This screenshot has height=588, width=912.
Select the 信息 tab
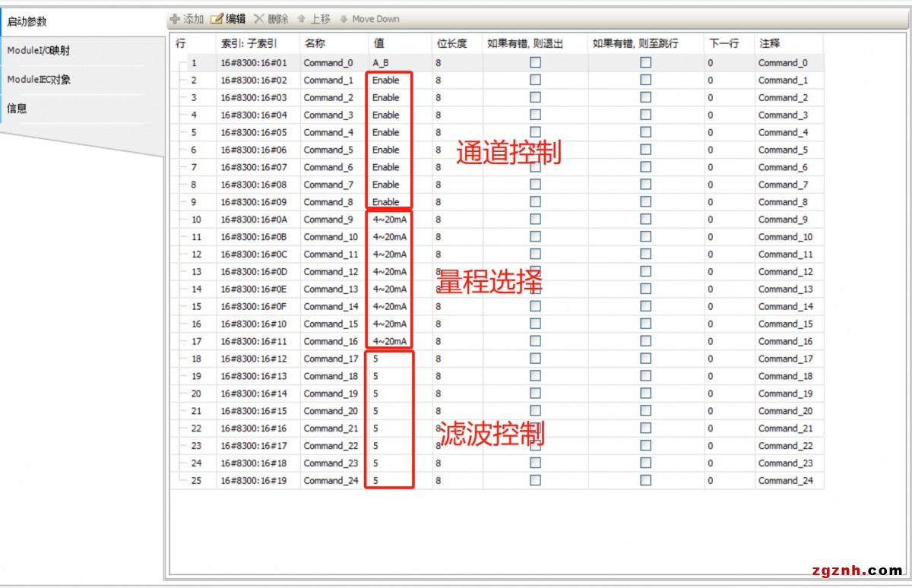(17, 109)
